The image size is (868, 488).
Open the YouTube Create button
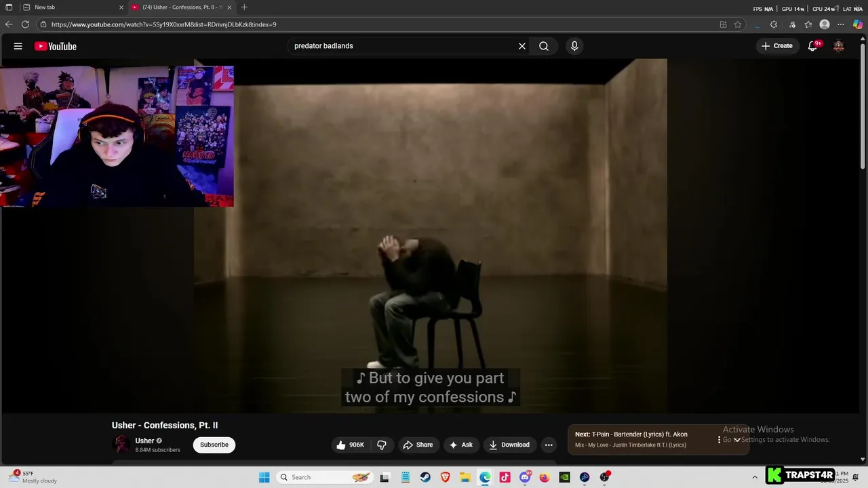[x=777, y=46]
